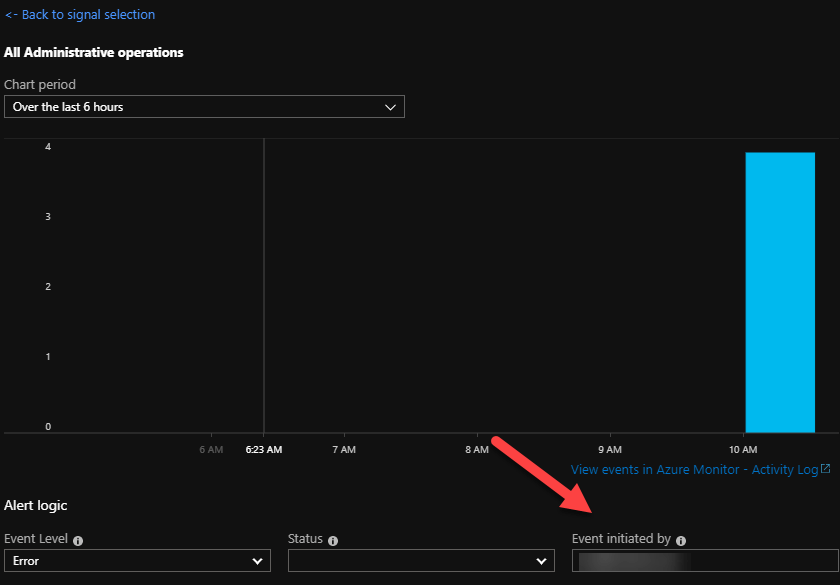Open the blank Status dropdown
Image resolution: width=840 pixels, height=585 pixels.
pos(421,561)
